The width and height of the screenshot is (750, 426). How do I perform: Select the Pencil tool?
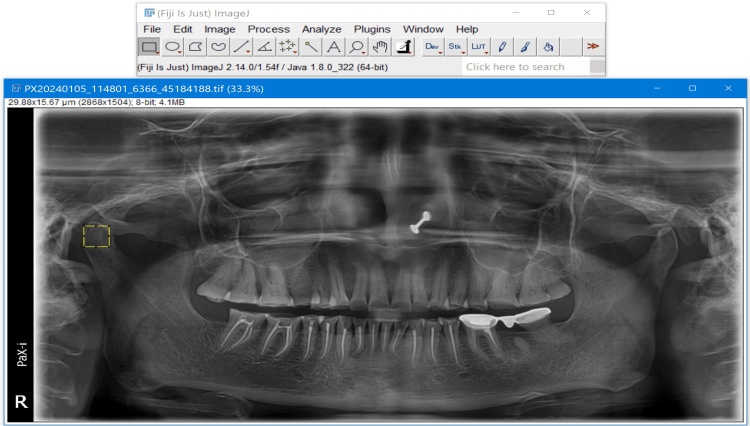pos(502,47)
